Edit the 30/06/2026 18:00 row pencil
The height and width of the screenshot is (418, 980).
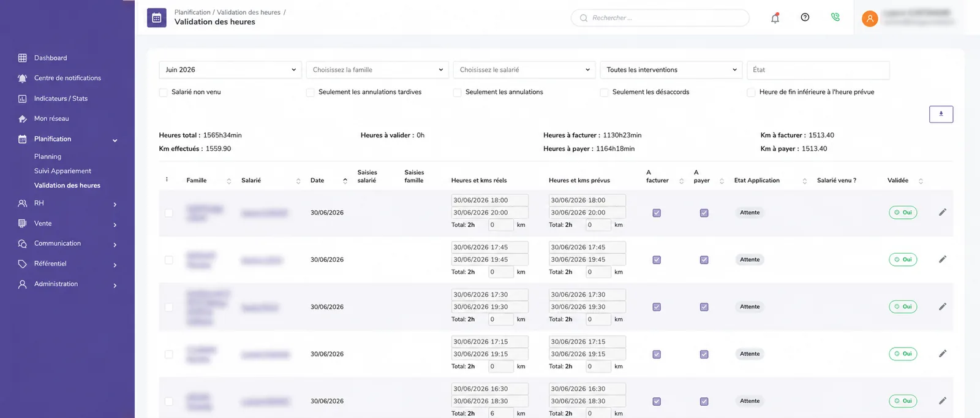click(x=943, y=212)
